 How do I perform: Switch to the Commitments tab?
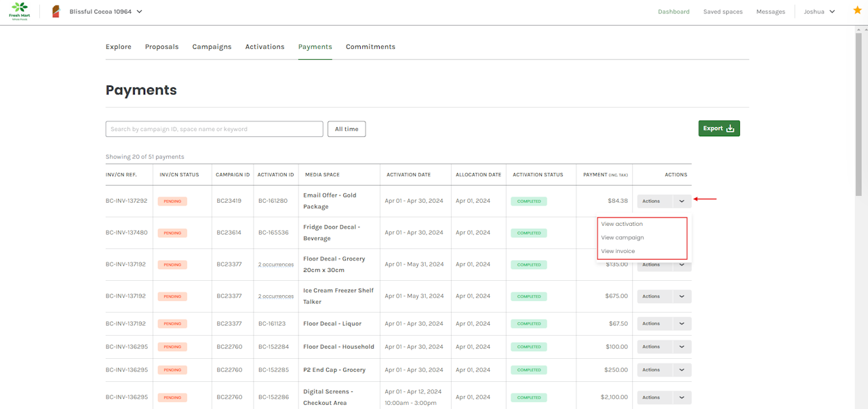370,47
